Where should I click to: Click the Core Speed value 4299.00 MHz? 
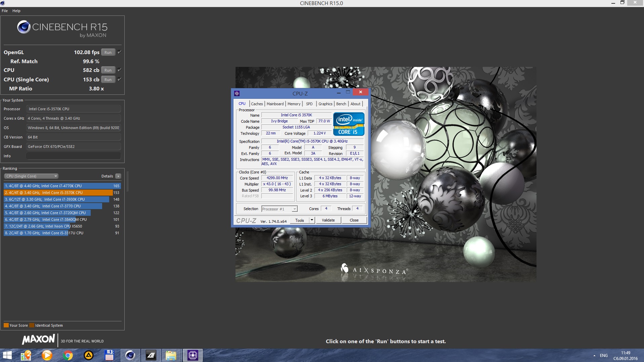click(x=277, y=178)
